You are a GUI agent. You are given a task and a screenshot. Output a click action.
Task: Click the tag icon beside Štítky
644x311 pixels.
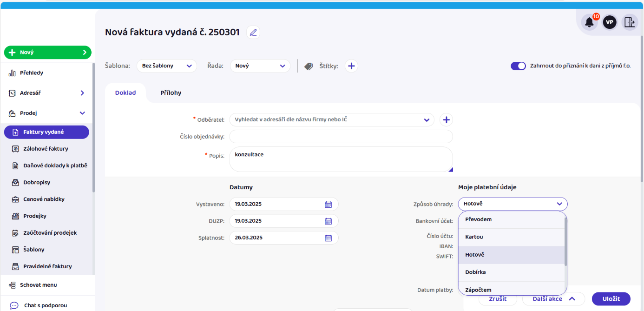coord(309,66)
